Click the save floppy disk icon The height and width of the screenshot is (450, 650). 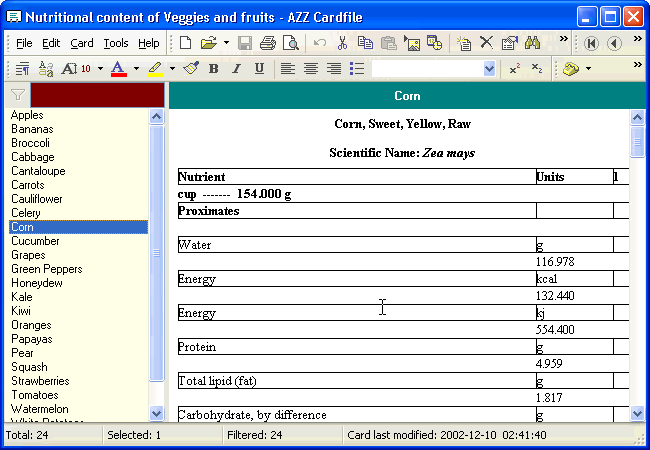coord(245,43)
